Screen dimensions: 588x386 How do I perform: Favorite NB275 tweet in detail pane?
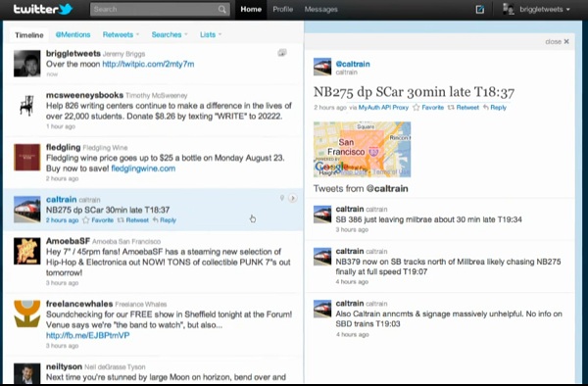tap(428, 108)
